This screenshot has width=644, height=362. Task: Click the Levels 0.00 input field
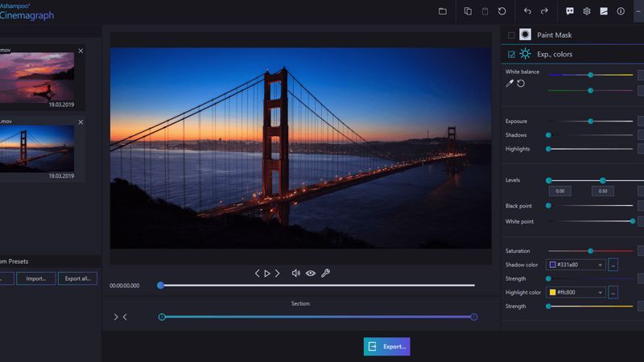click(559, 191)
